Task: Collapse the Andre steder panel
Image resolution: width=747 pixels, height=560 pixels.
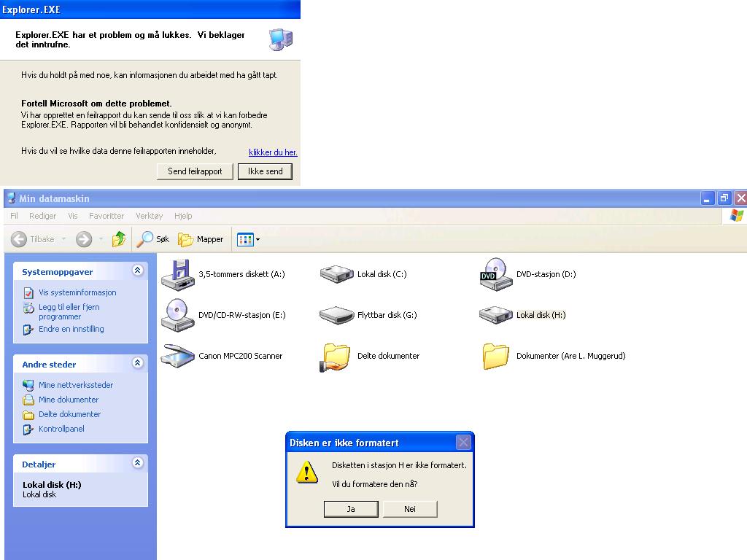Action: point(138,363)
